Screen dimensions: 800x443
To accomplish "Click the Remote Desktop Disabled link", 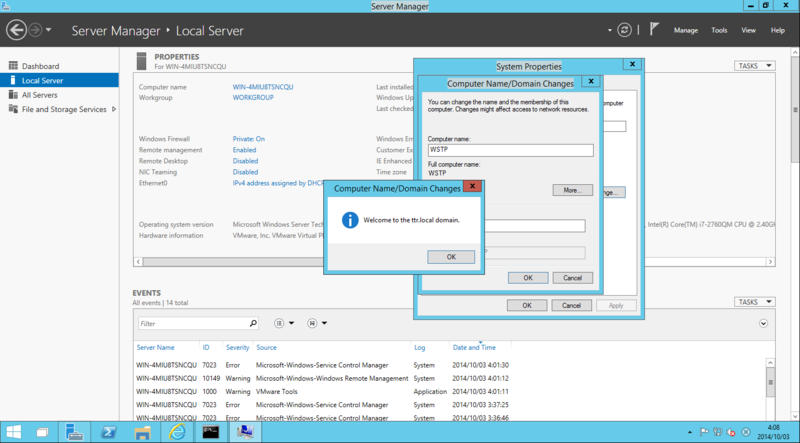I will pos(245,161).
